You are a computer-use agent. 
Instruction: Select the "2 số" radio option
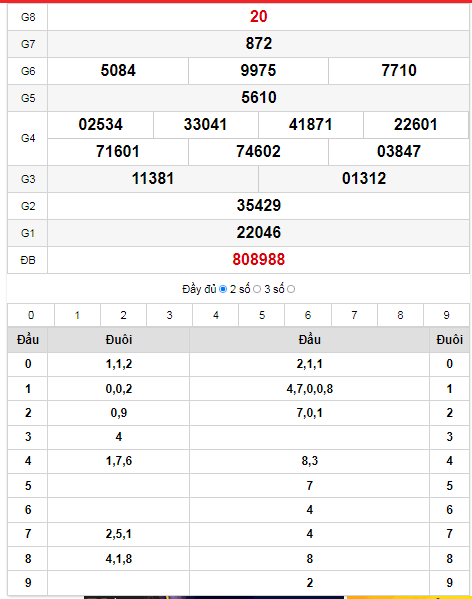[257, 289]
